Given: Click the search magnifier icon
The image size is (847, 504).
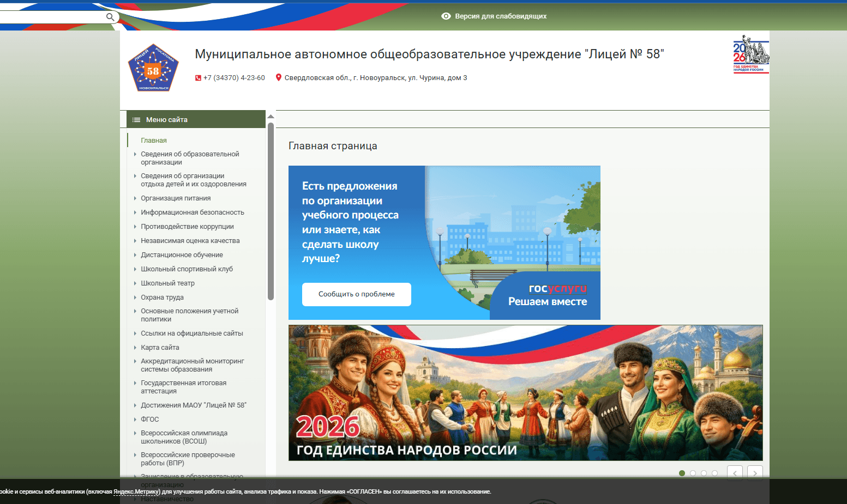Looking at the screenshot, I should tap(110, 17).
